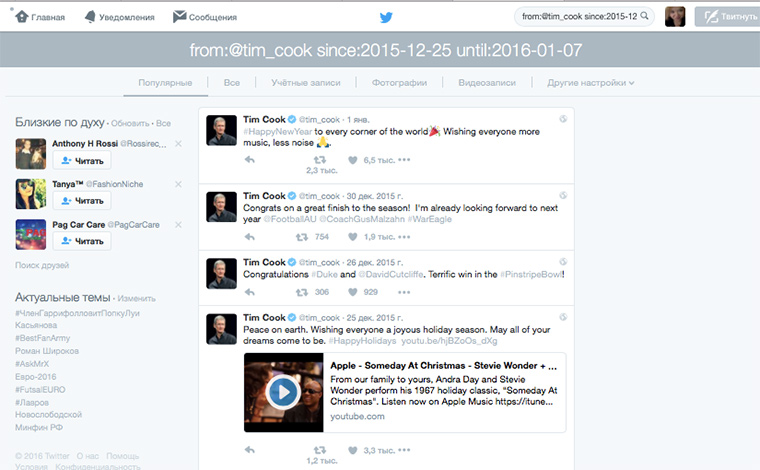The height and width of the screenshot is (470, 760).
Task: Follow Anthony H Rossi with Читать button
Action: tap(82, 160)
